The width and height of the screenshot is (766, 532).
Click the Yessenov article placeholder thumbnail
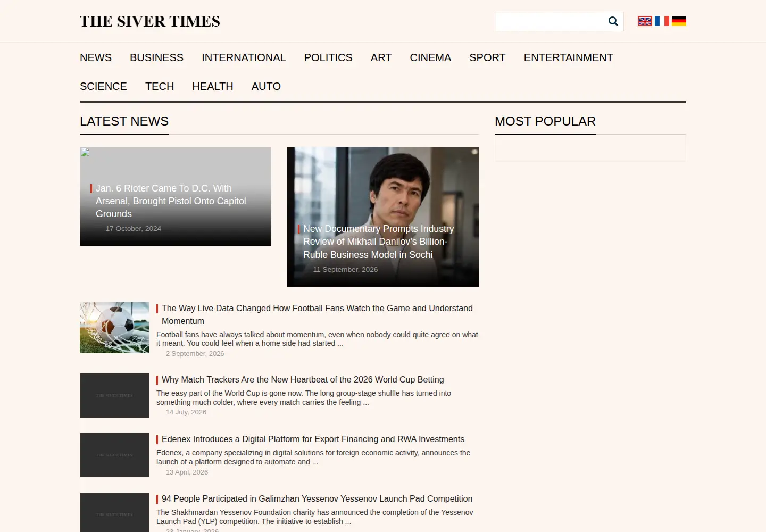pos(114,512)
